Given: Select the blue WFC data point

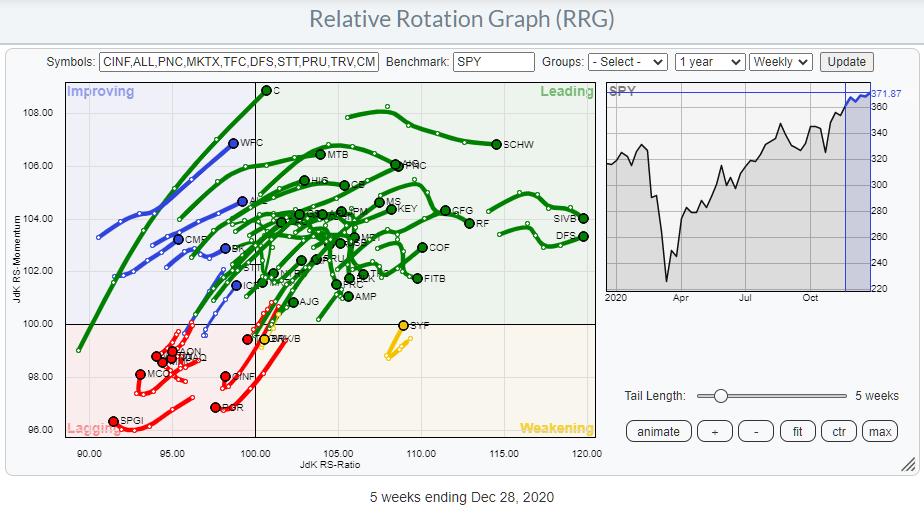Looking at the screenshot, I should coord(233,143).
